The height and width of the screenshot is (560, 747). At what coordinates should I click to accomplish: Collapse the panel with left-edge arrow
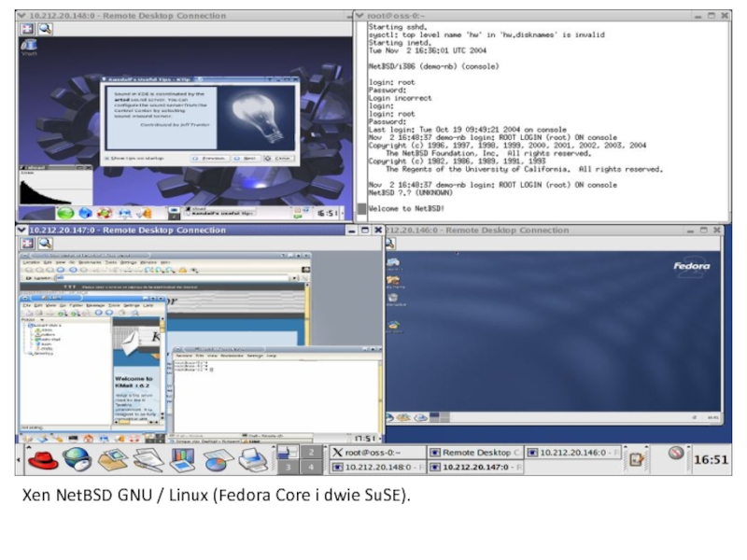19,460
